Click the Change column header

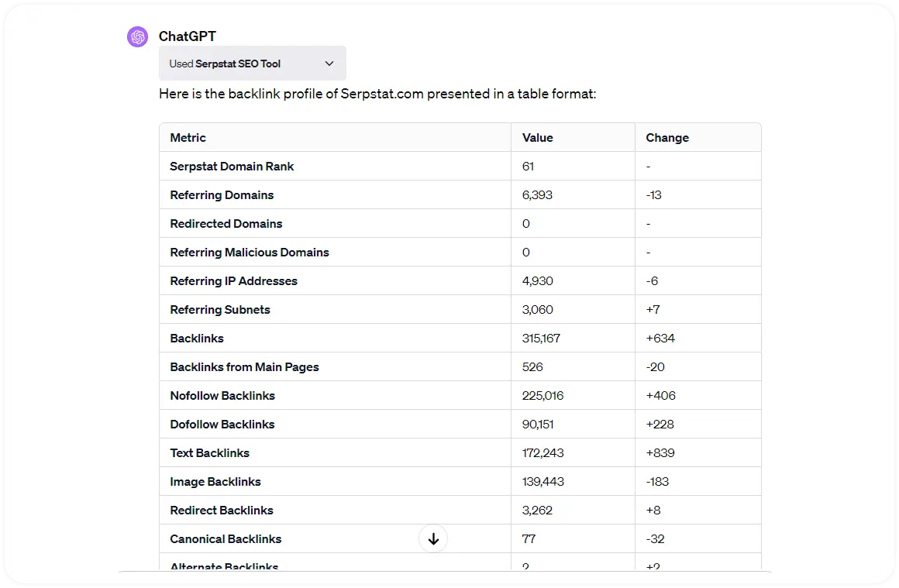(667, 138)
